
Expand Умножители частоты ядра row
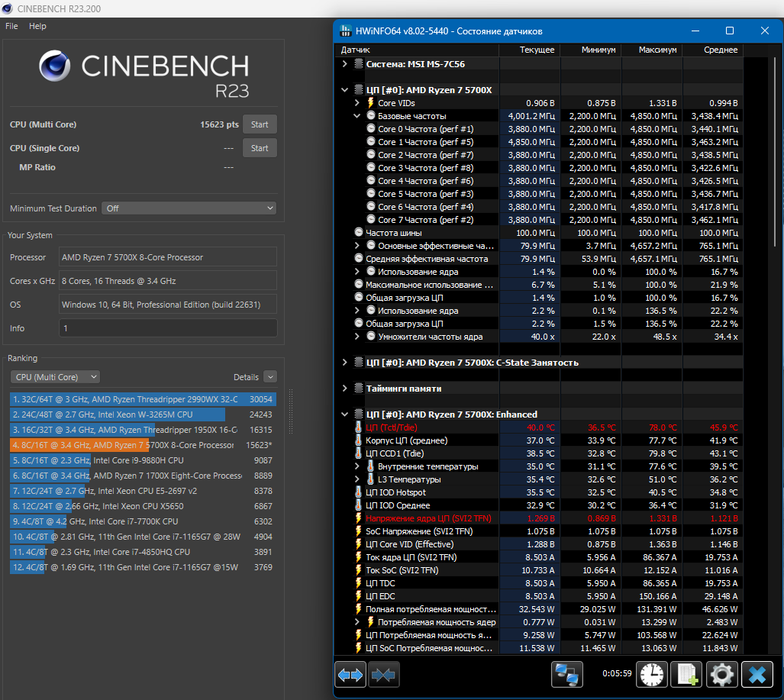point(357,337)
